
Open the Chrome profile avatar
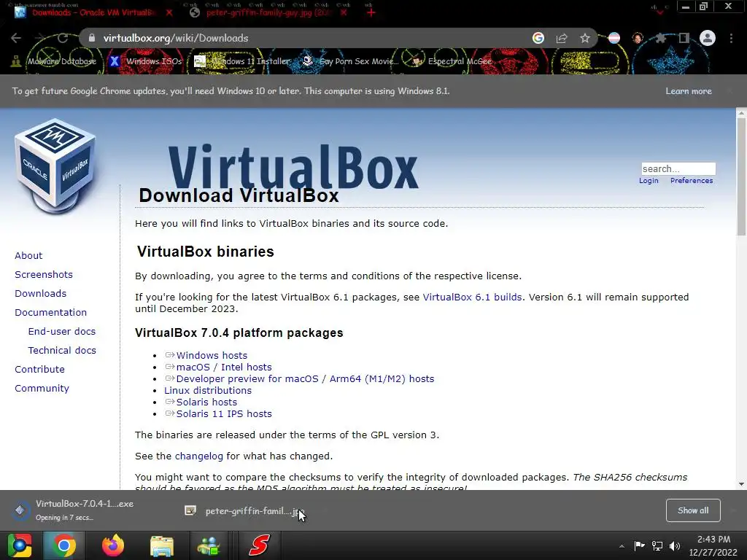click(x=708, y=38)
